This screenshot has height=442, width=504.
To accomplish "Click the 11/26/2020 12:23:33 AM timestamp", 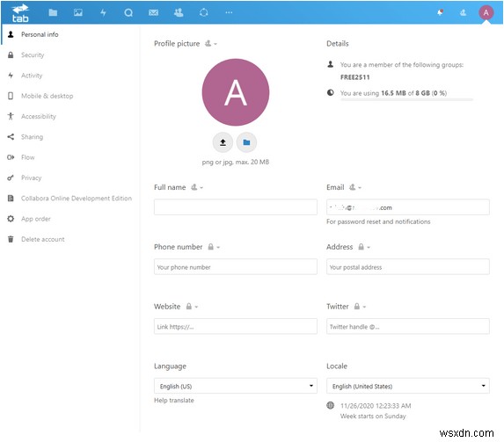I will pos(376,406).
